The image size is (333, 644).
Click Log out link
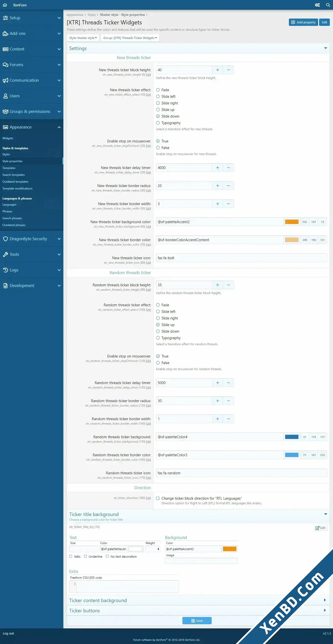tap(9, 633)
